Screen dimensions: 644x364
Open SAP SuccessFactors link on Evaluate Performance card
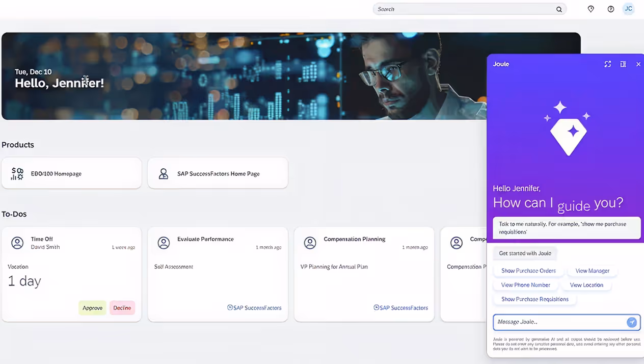254,308
